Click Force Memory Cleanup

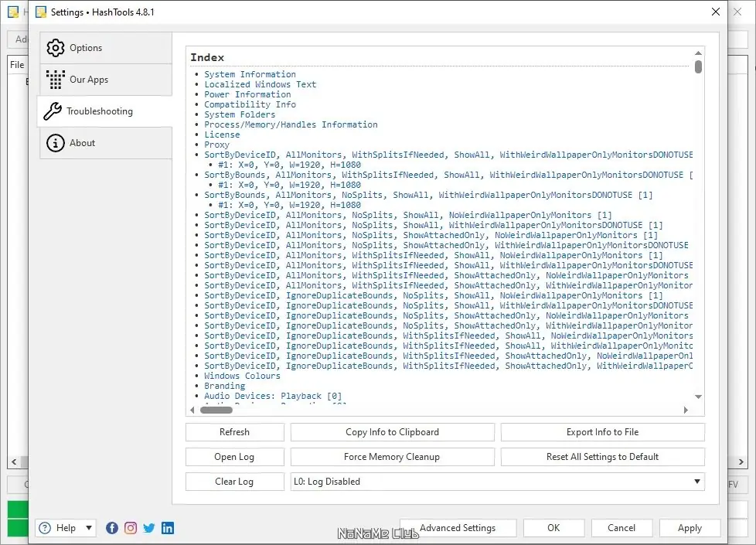393,457
